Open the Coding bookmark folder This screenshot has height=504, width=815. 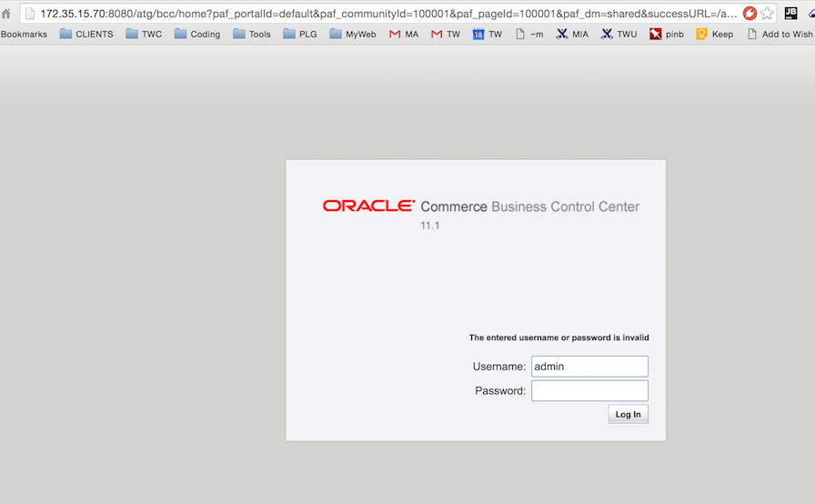pos(197,35)
